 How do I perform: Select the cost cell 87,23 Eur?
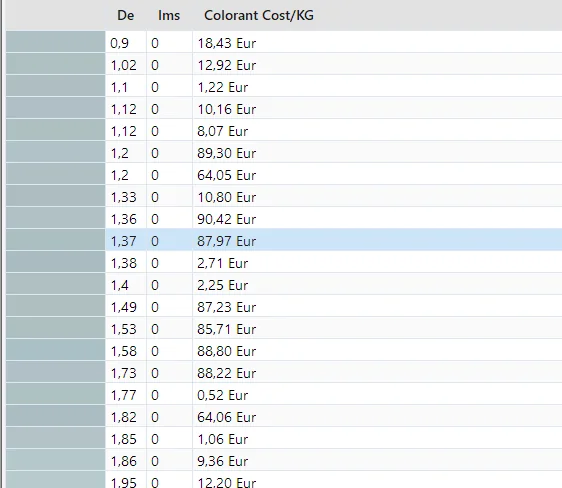227,307
